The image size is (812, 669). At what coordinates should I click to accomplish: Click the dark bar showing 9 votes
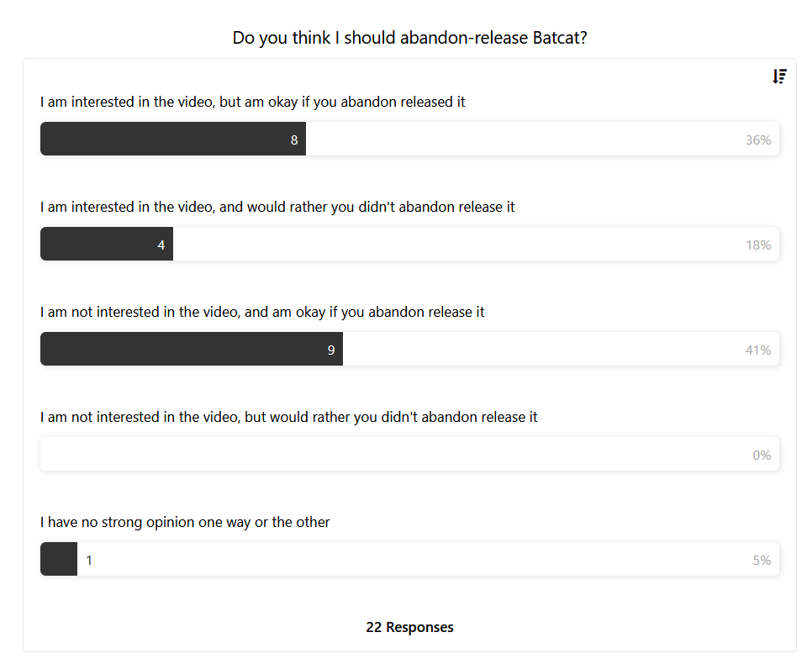click(x=192, y=349)
